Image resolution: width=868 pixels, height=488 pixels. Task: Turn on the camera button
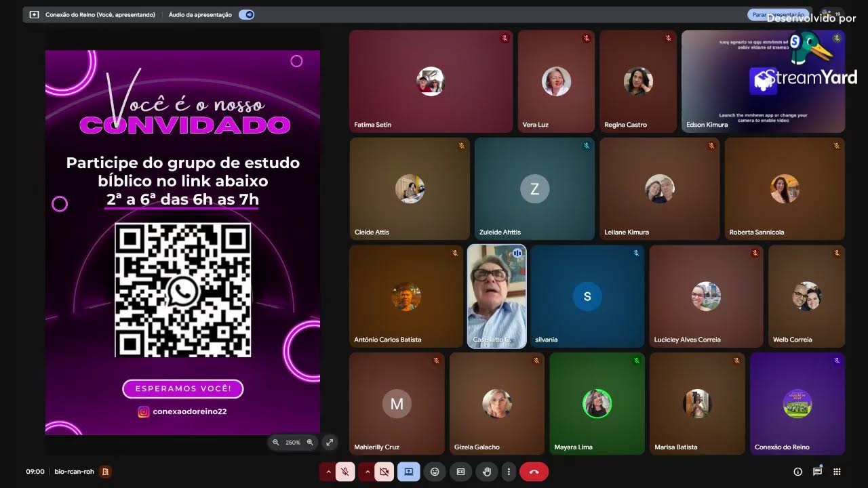point(384,472)
